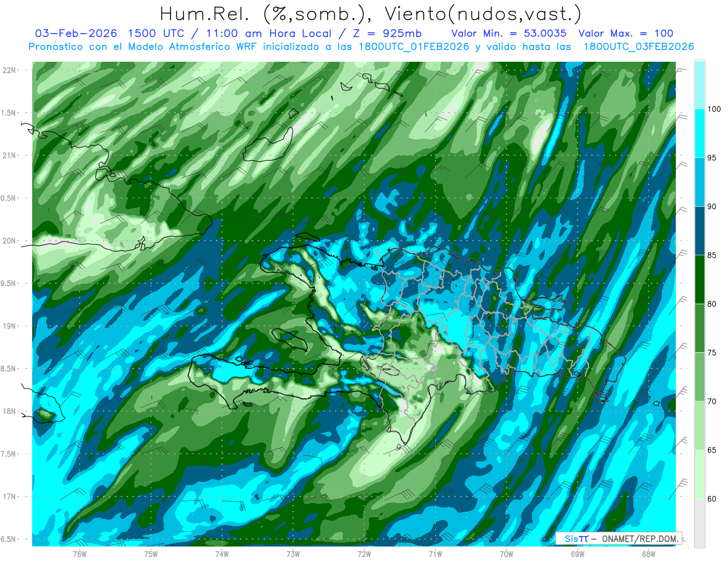Click the longitude label "71W"
The height and width of the screenshot is (562, 728).
(435, 554)
